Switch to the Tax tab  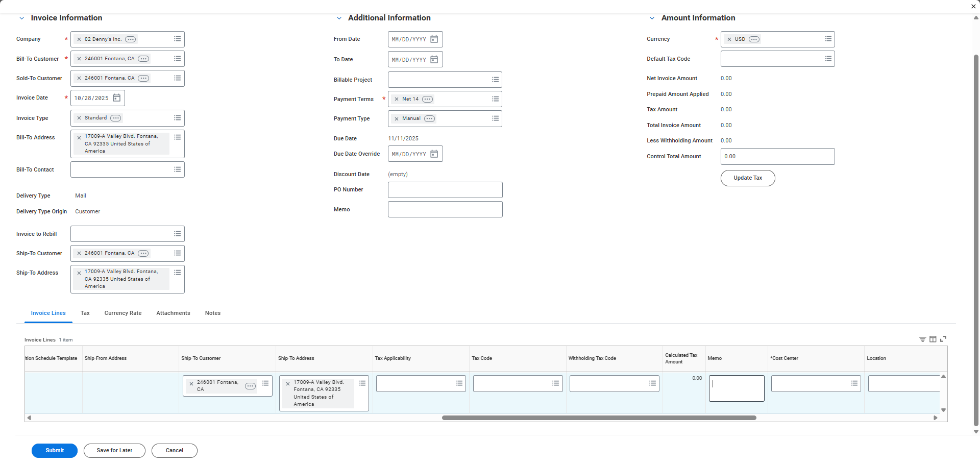[x=85, y=313]
